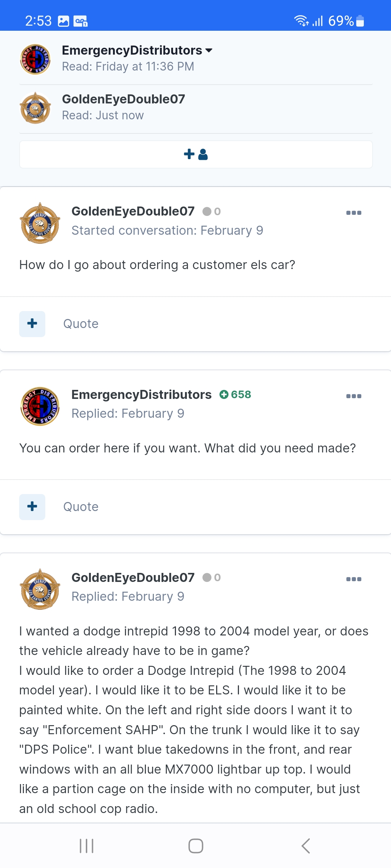Open options menu on first GoldenEyeDouble07 post
This screenshot has width=391, height=868.
tap(353, 213)
